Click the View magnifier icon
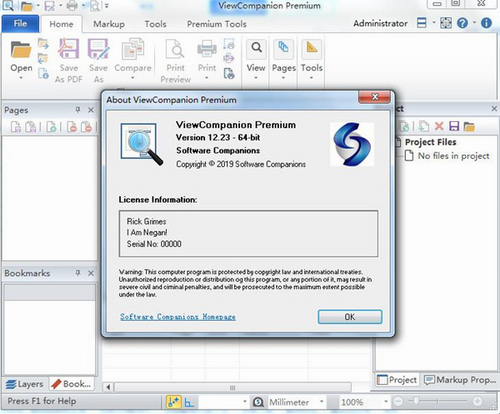500x414 pixels. (256, 49)
